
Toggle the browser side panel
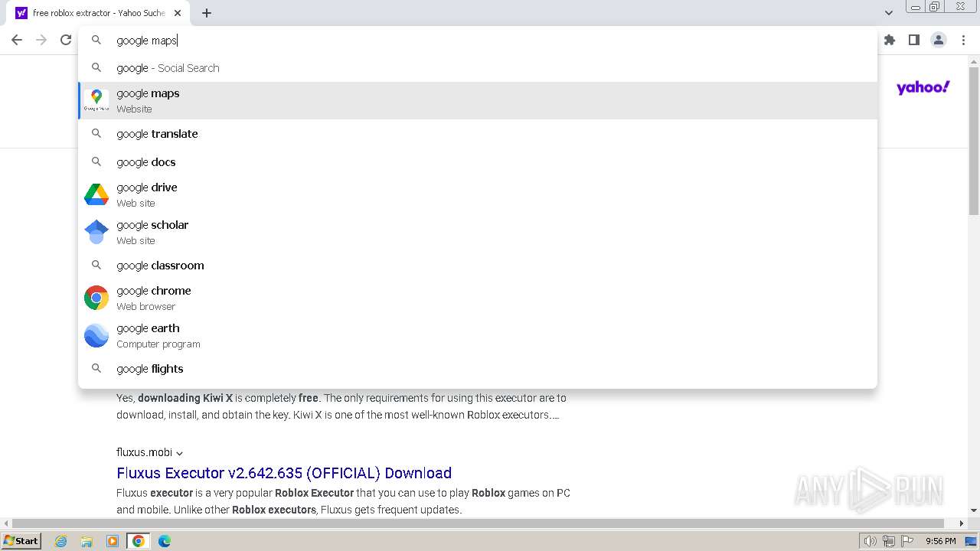point(914,40)
